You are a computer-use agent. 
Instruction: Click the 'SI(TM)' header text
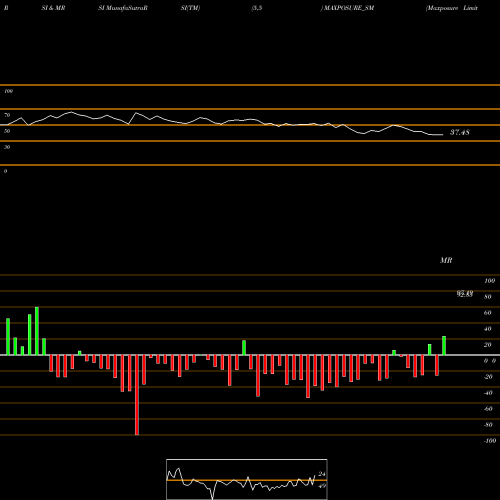pyautogui.click(x=190, y=8)
